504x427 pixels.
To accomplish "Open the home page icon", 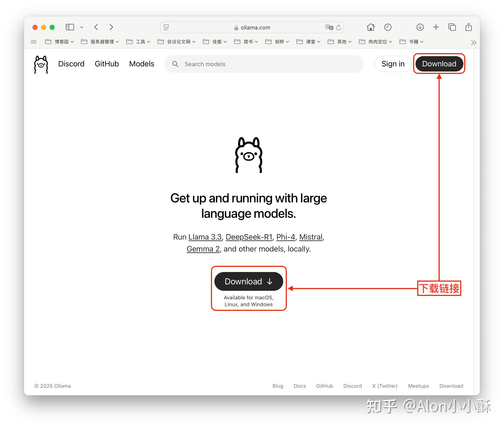I will pyautogui.click(x=370, y=27).
